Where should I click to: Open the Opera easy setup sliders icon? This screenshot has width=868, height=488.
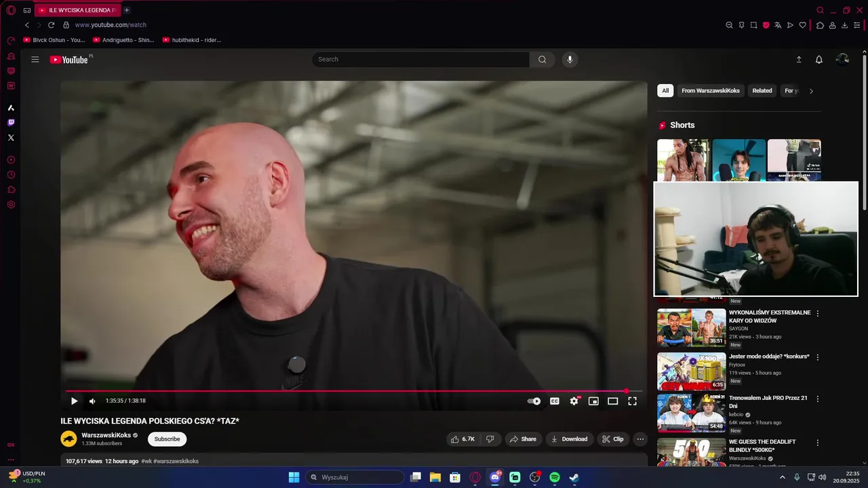[x=856, y=25]
